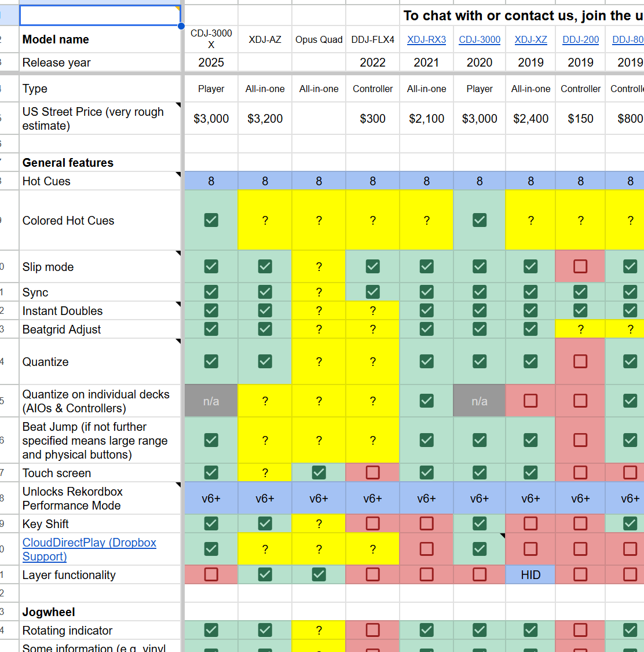Toggle Slip mode checkbox for XDJ-AZ

pyautogui.click(x=265, y=266)
